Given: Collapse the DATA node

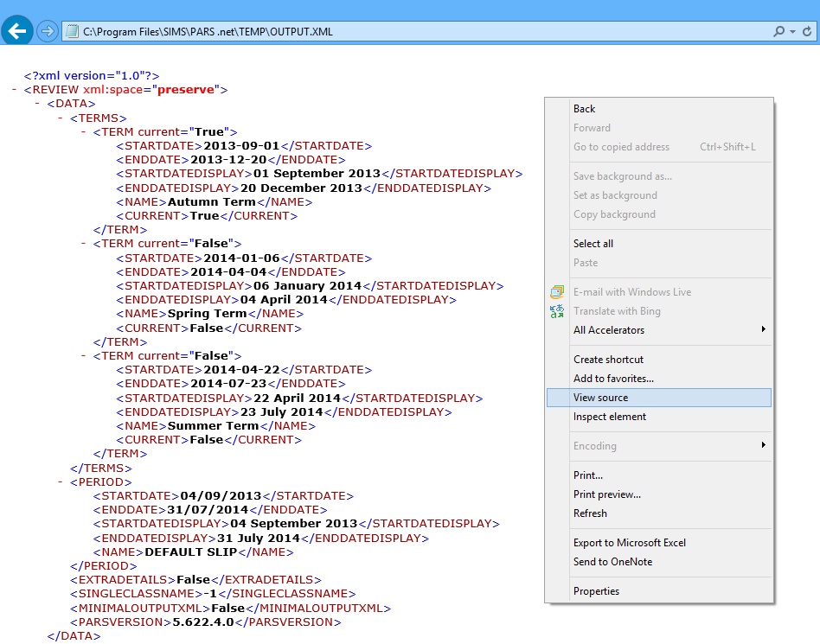Looking at the screenshot, I should [37, 103].
